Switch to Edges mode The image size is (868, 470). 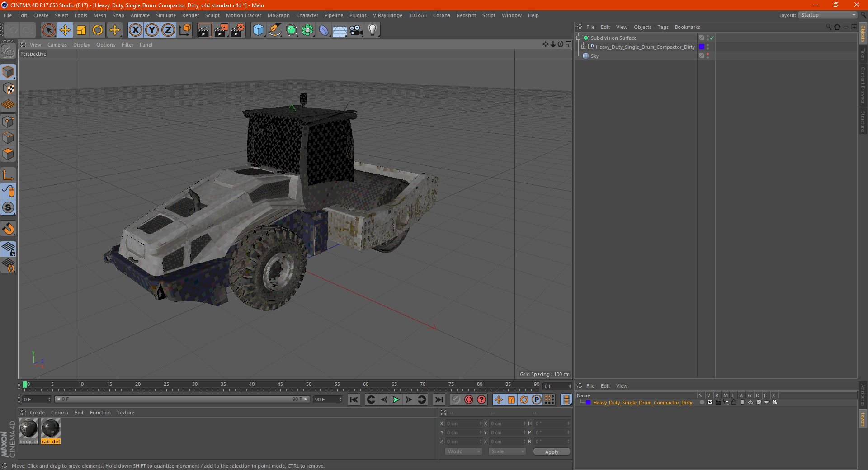8,138
